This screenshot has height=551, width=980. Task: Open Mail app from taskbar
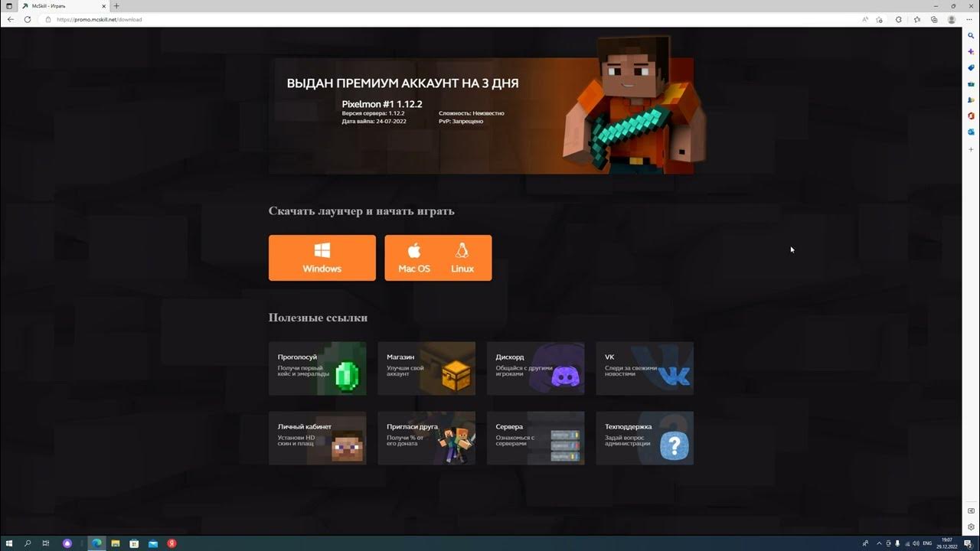[x=153, y=543]
